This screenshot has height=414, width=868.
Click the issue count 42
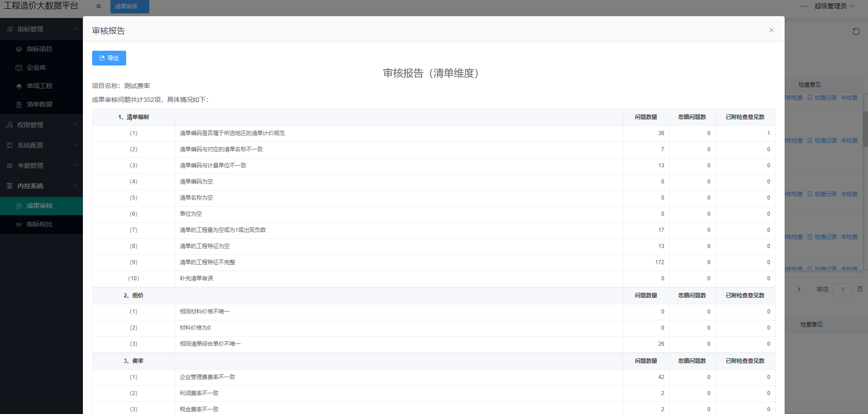click(x=661, y=377)
